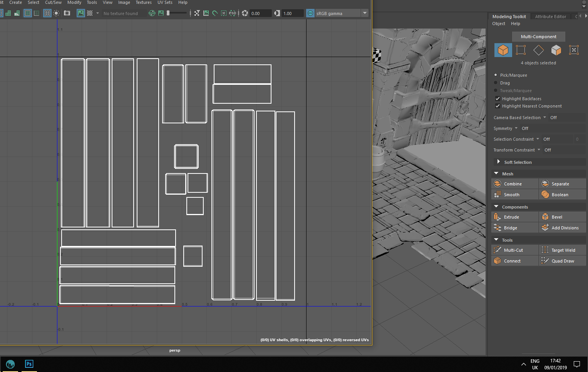Collapse the Tools section
Image resolution: width=588 pixels, height=372 pixels.
(496, 240)
